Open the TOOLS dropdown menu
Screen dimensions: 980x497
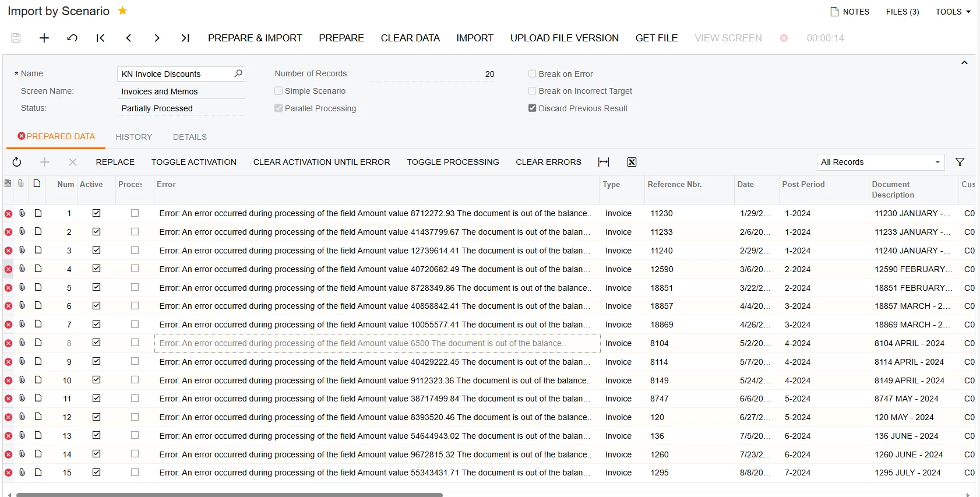click(953, 12)
